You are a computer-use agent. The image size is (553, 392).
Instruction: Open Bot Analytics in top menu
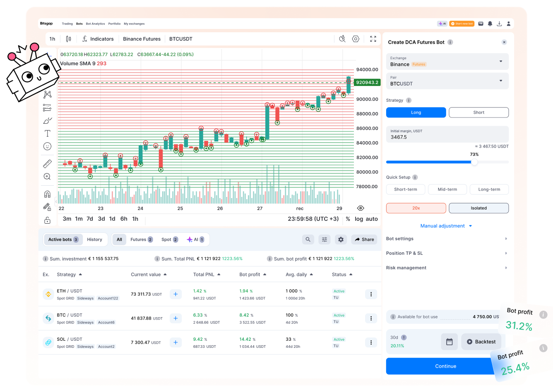95,24
